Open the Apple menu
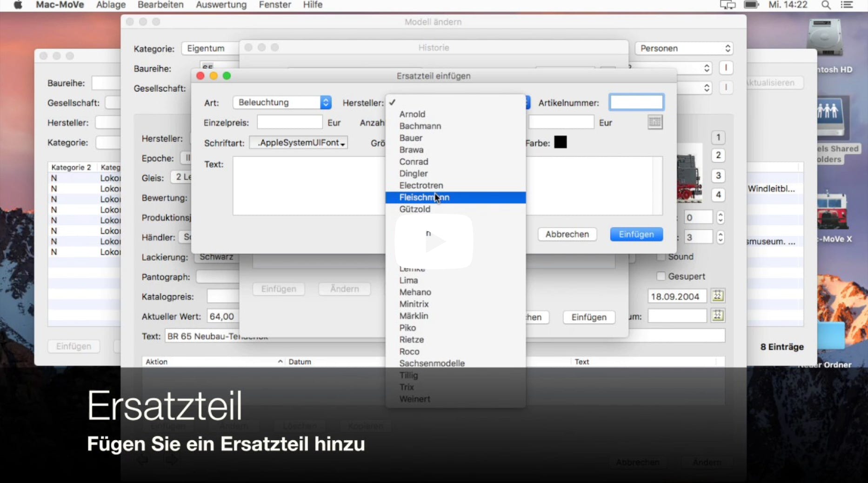The width and height of the screenshot is (868, 483). [x=18, y=5]
